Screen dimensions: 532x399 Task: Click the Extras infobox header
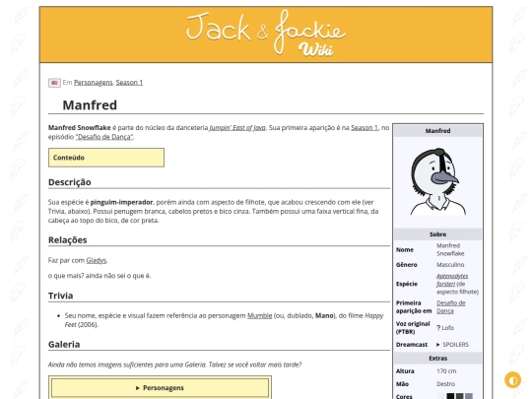point(437,359)
